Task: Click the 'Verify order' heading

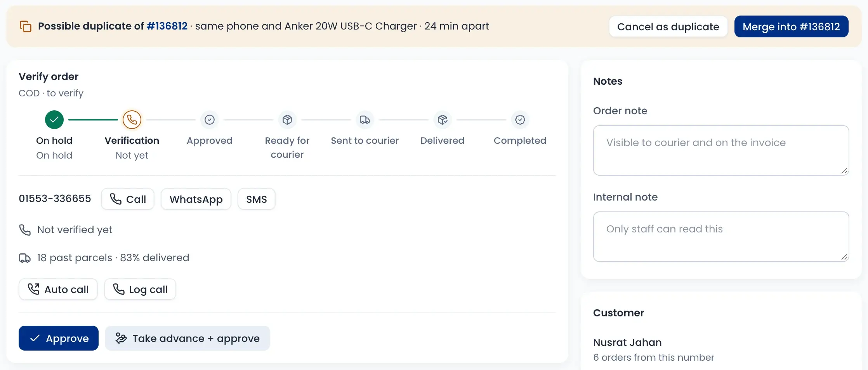Action: pyautogui.click(x=49, y=77)
